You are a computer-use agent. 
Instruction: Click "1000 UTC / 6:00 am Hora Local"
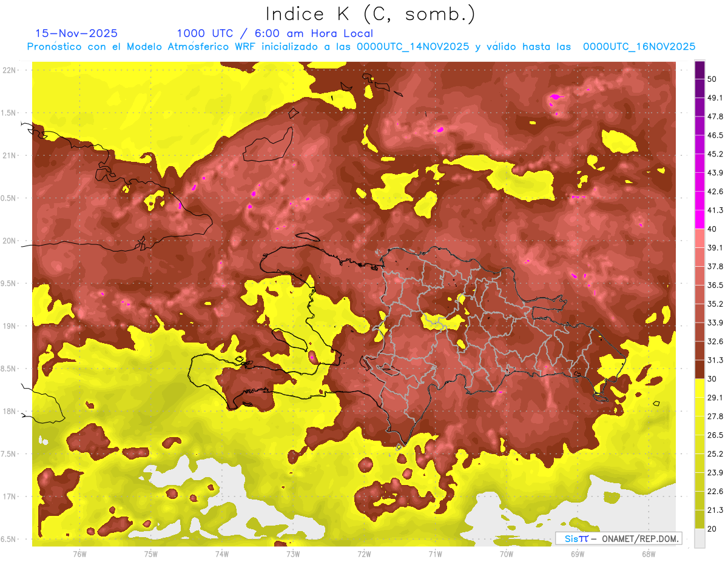[x=275, y=33]
